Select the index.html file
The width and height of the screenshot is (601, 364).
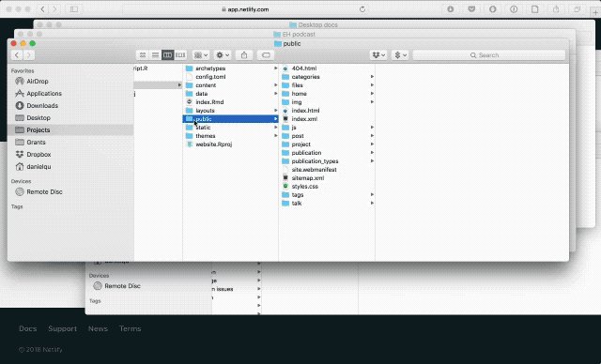[x=327, y=111]
